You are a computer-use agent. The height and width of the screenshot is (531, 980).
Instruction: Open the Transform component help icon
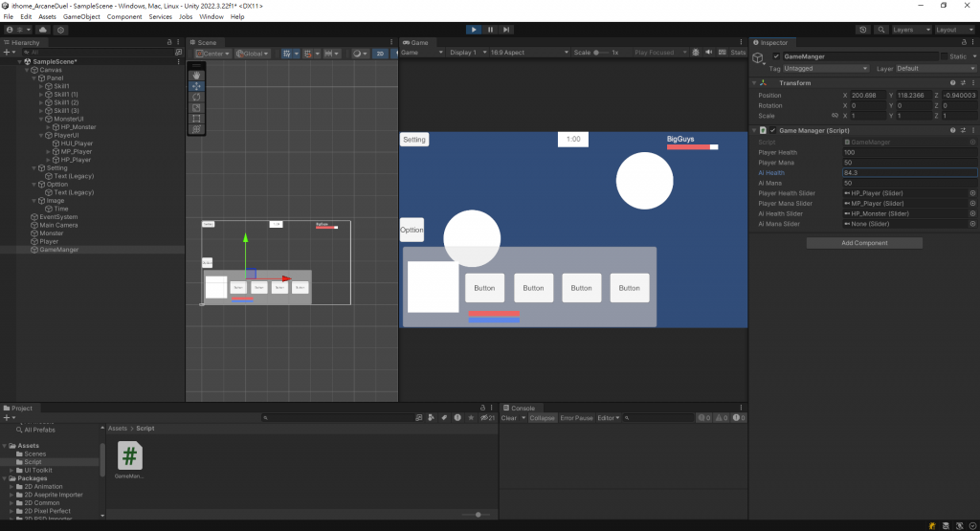(x=952, y=82)
